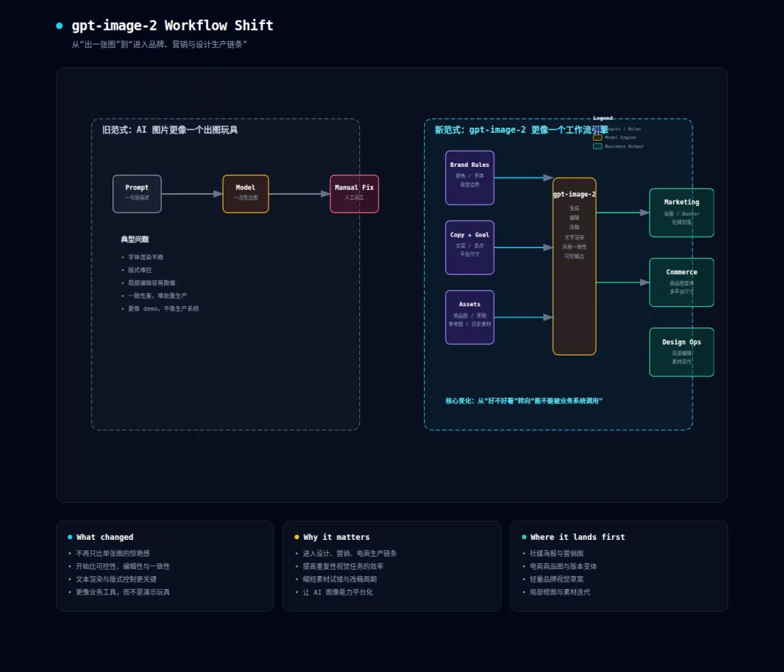This screenshot has width=784, height=672.
Task: Click the arrow from Assets to gpt-image-2
Action: pyautogui.click(x=523, y=317)
